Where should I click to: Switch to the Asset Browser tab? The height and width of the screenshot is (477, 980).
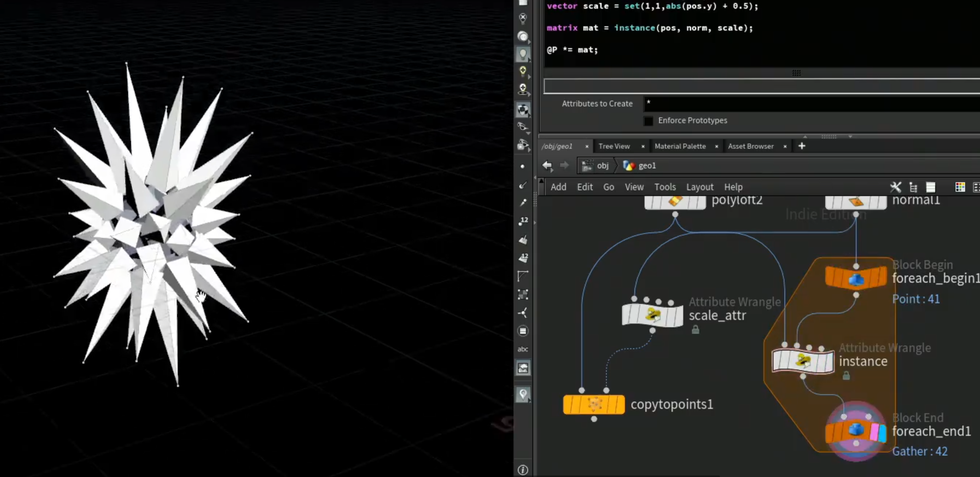coord(751,146)
